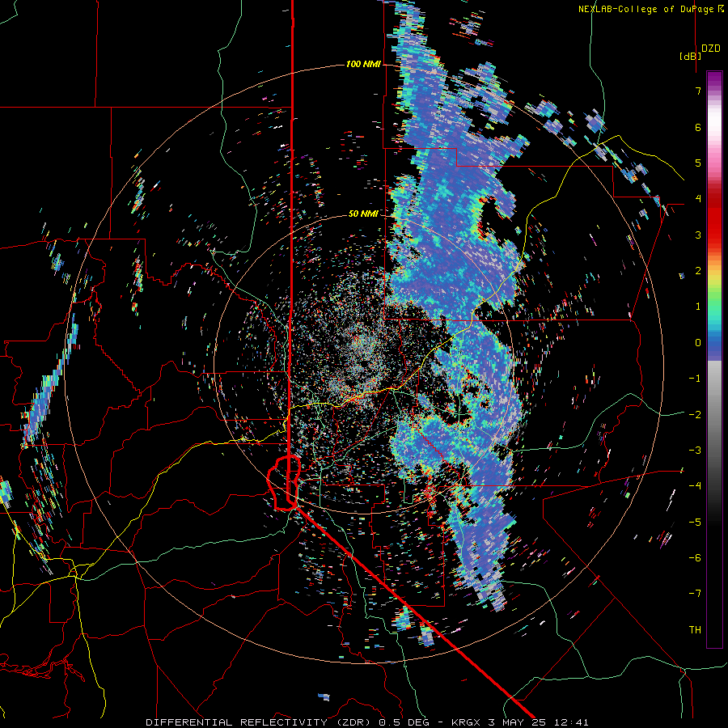
Task: Click the DIFFERENTIAL REFLECTIVITY (ZDR) caption text
Action: pyautogui.click(x=260, y=722)
